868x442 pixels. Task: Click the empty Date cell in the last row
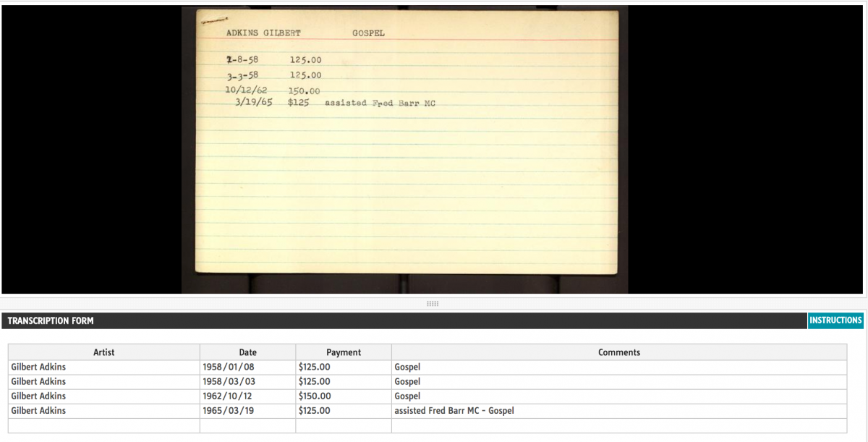[x=248, y=425]
